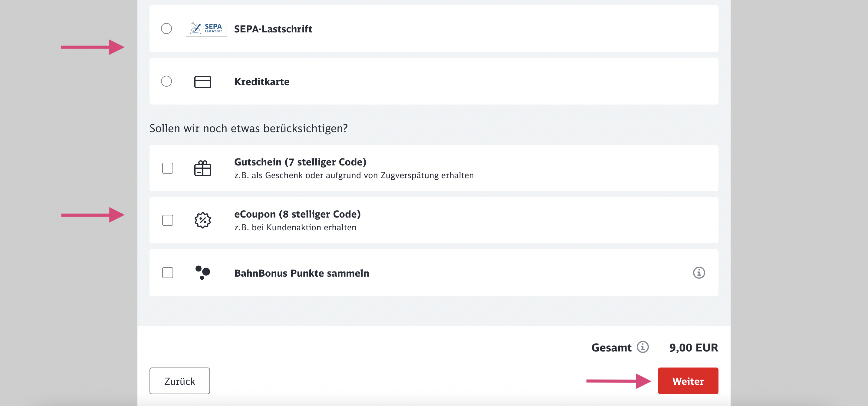Image resolution: width=868 pixels, height=406 pixels.
Task: Click the BahnBonus dots icon
Action: (202, 272)
